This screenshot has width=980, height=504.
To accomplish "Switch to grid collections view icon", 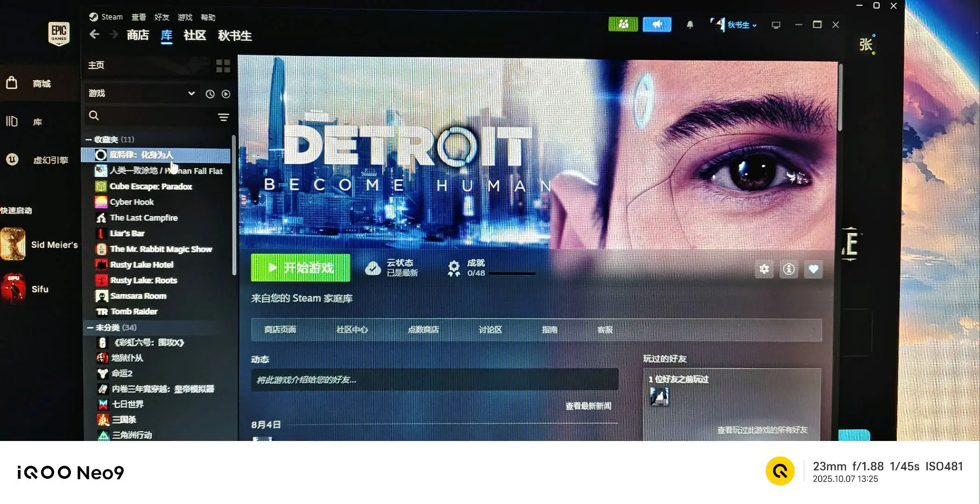I will coord(223,66).
